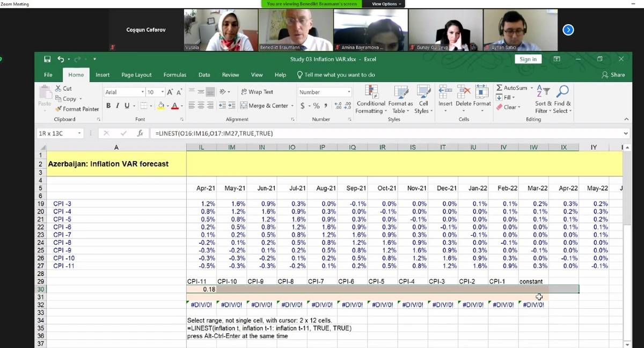Image resolution: width=644 pixels, height=348 pixels.
Task: Increase the font size with the large A
Action: pyautogui.click(x=170, y=92)
